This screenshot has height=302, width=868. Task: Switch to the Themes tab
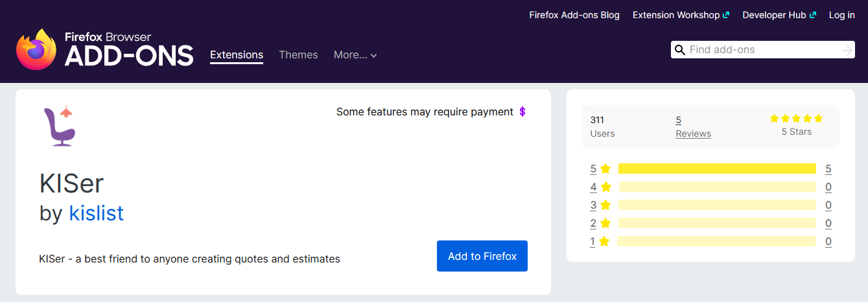click(298, 55)
